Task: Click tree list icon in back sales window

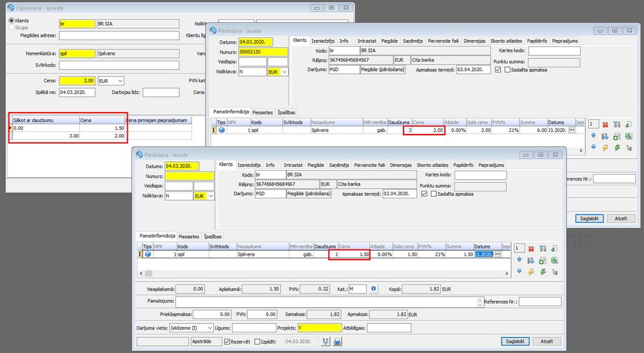Action: (x=629, y=148)
